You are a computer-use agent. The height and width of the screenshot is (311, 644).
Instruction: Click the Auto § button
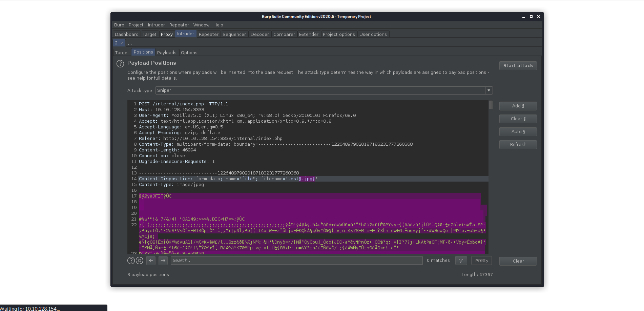(x=518, y=132)
